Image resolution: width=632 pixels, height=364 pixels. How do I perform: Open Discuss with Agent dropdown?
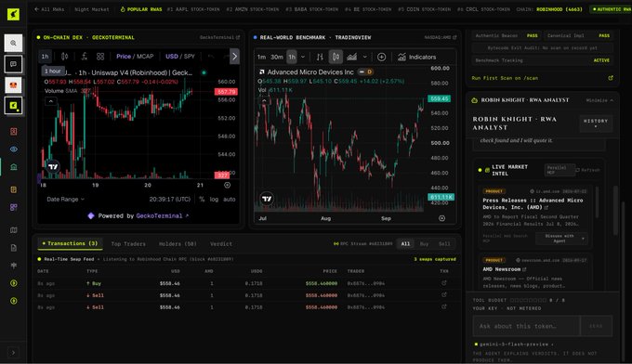(561, 239)
